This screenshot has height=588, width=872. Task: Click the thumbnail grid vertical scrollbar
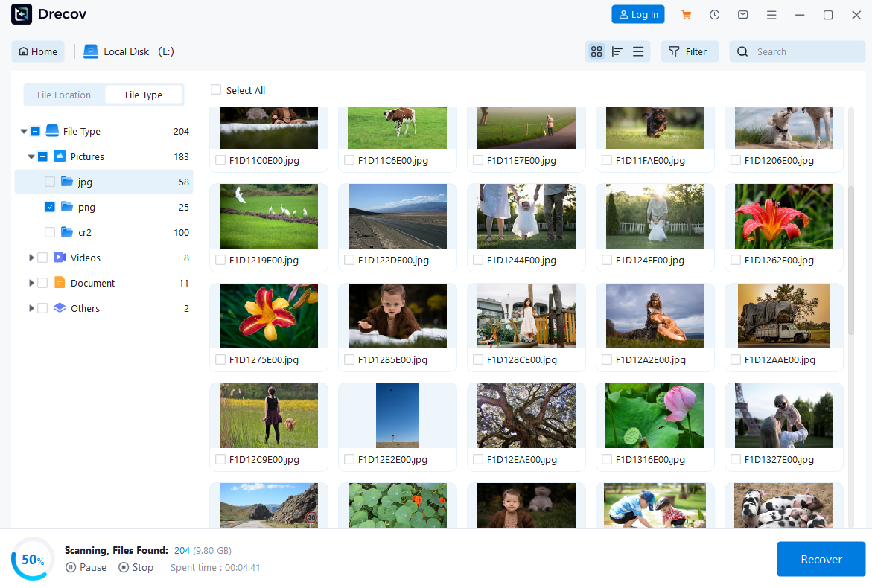pos(851,261)
